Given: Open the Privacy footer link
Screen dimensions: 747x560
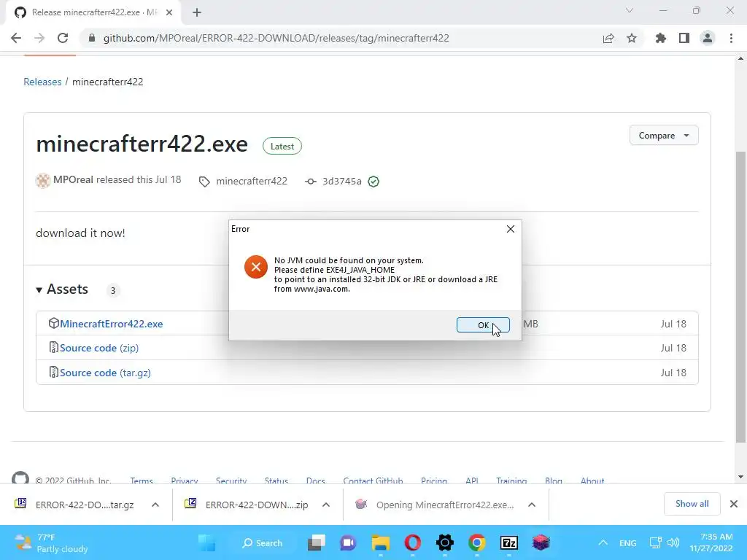Looking at the screenshot, I should [185, 481].
